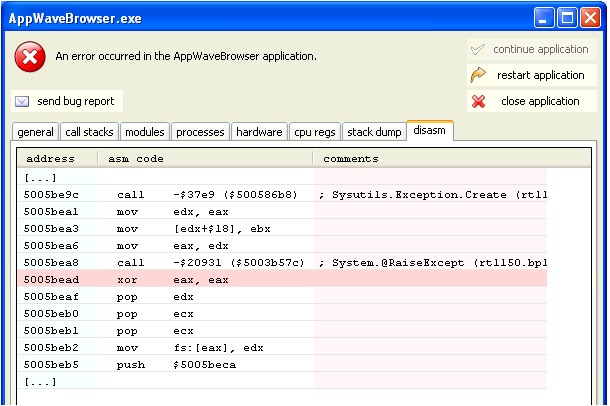This screenshot has width=610, height=406.
Task: Click the yellow arrow restart icon
Action: tap(478, 75)
